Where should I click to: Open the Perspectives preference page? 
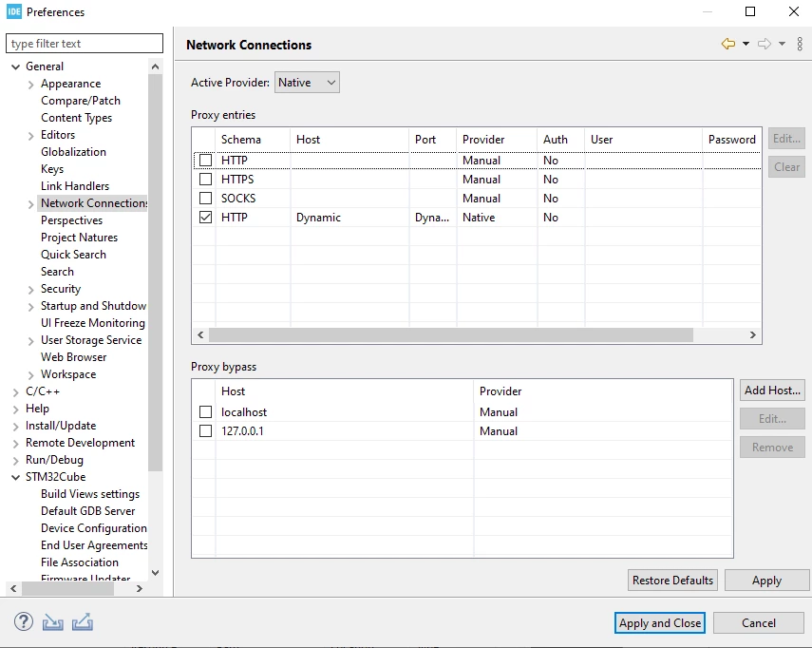coord(72,220)
